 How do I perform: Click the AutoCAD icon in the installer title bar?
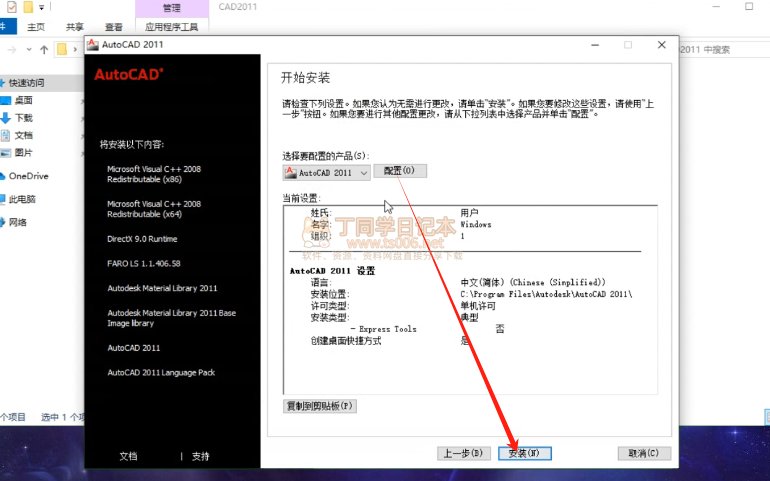(x=92, y=45)
